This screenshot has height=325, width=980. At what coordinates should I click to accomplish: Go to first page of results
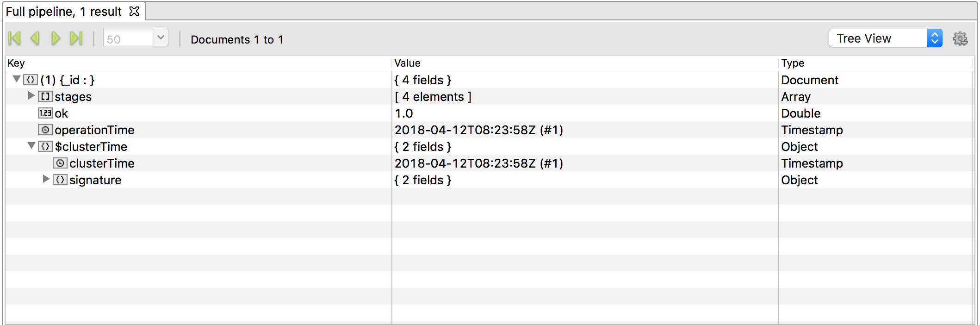15,38
